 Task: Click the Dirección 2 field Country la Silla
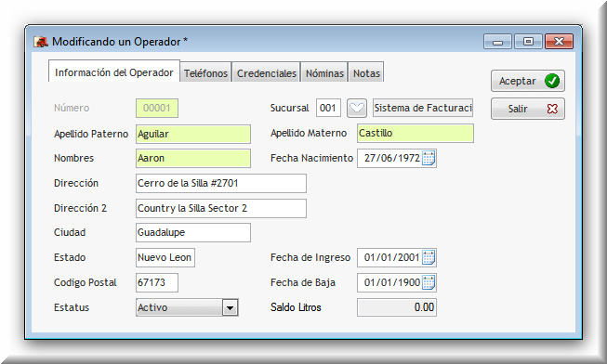pyautogui.click(x=221, y=208)
